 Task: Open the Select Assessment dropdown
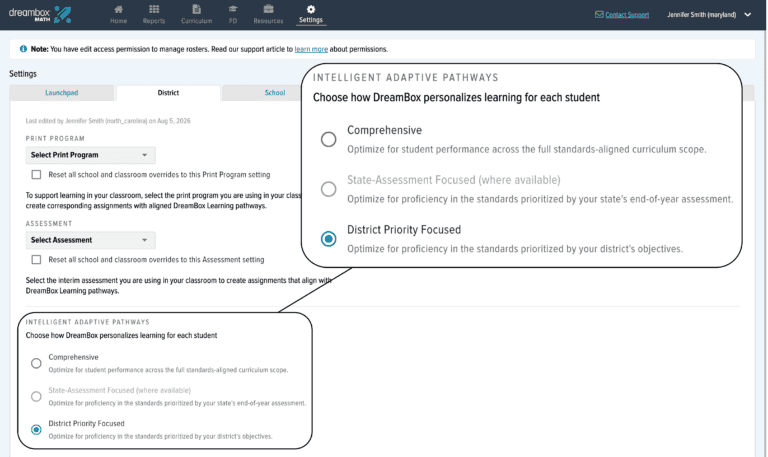pos(91,240)
